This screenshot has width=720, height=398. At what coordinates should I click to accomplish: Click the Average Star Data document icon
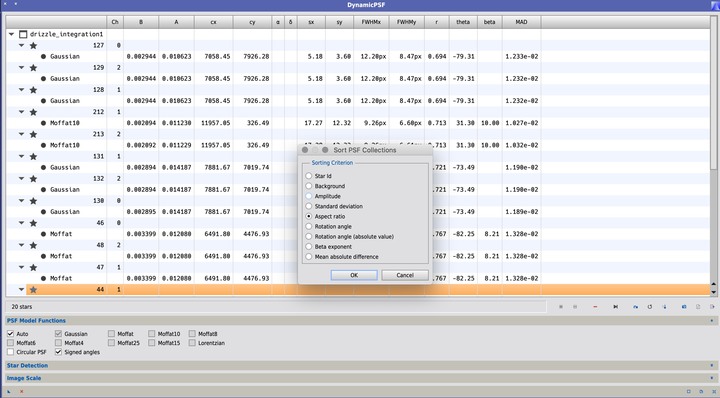[698, 307]
